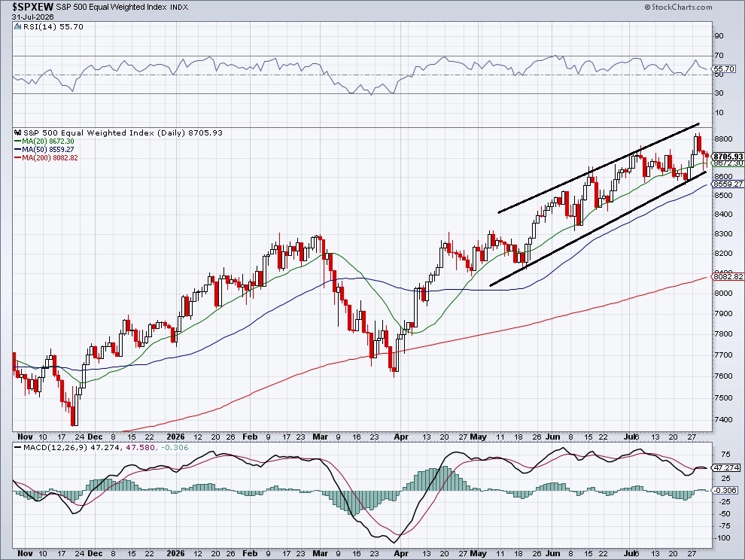Screen dimensions: 745x560
Task: Click the 8400 price axis label
Action: pos(723,214)
